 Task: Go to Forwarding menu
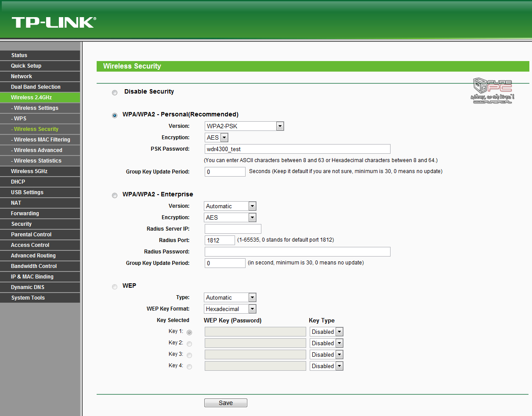coord(40,213)
